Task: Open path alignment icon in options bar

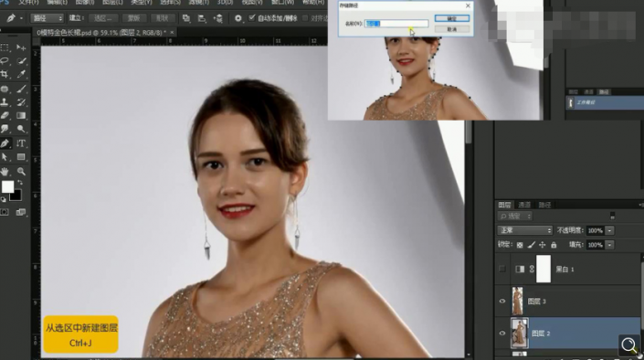Action: [x=202, y=18]
